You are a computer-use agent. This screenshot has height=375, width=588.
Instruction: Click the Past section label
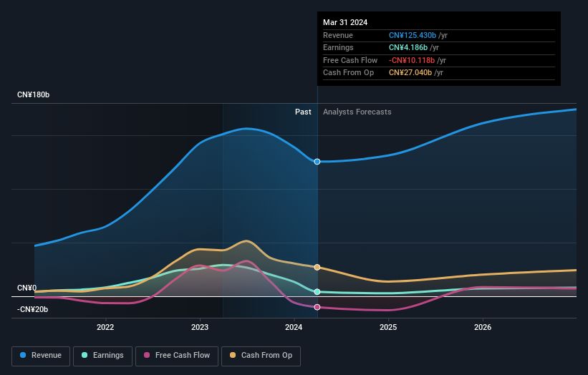tap(303, 112)
